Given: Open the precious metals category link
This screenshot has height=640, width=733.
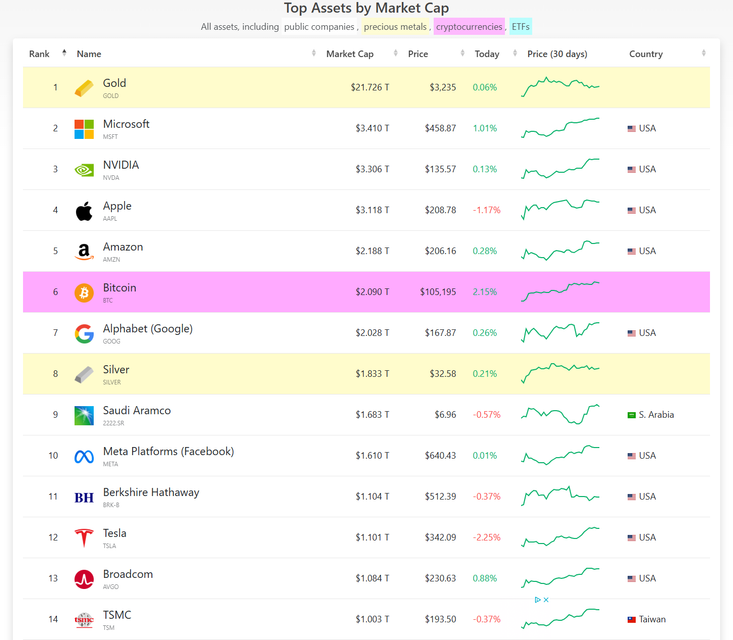Looking at the screenshot, I should (x=395, y=27).
